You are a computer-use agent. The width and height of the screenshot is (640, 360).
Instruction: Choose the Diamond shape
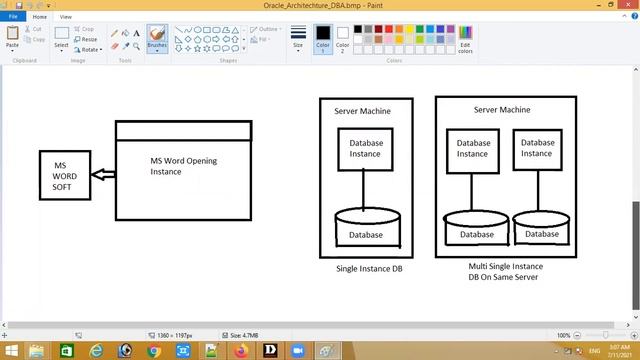coord(188,40)
